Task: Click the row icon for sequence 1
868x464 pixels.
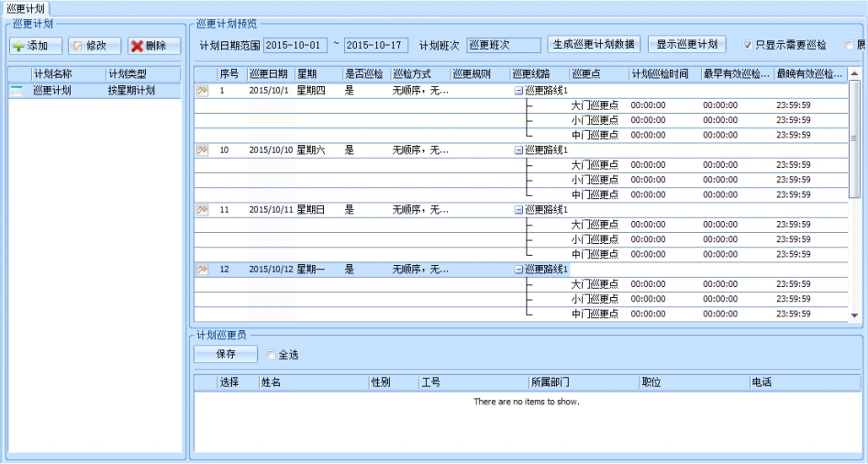Action: click(202, 91)
